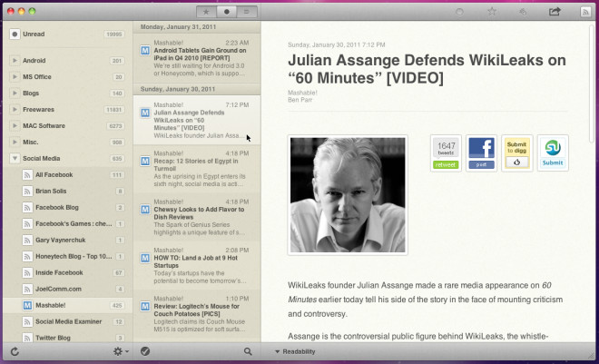The image size is (599, 364).
Task: Click the Social Media count 635 badge
Action: coord(117,159)
